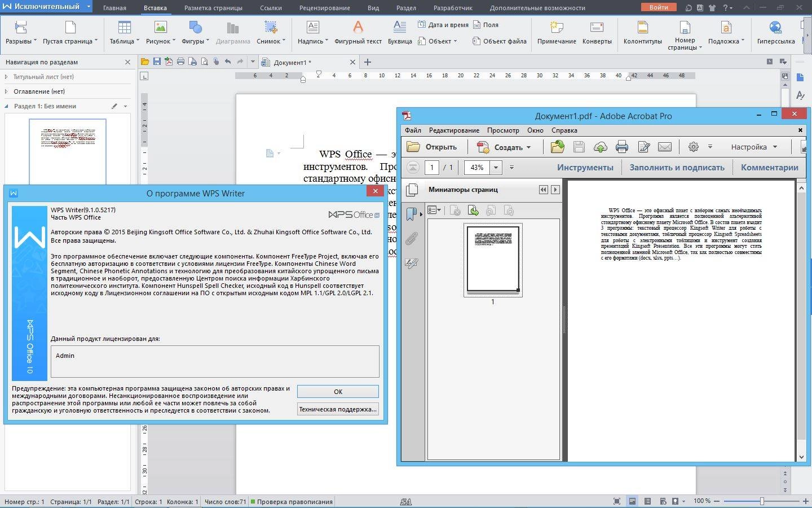Image resolution: width=812 pixels, height=508 pixels.
Task: Open Acrobat's Просмотр menu
Action: coord(503,130)
